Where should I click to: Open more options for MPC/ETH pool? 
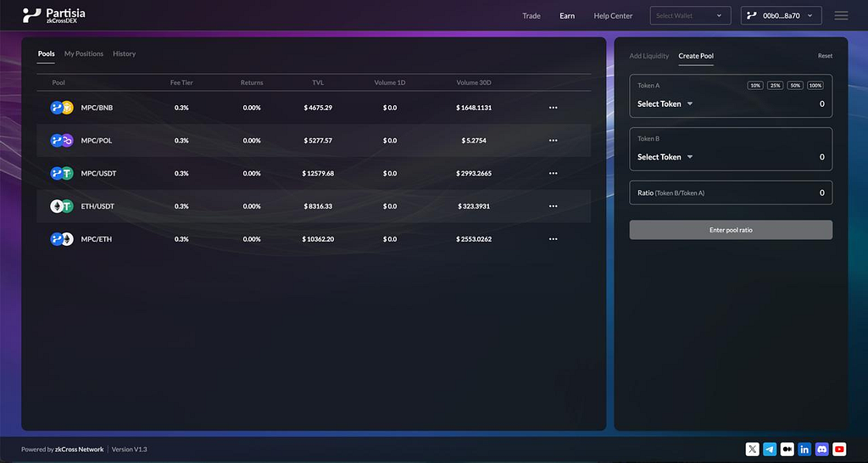[x=553, y=239]
